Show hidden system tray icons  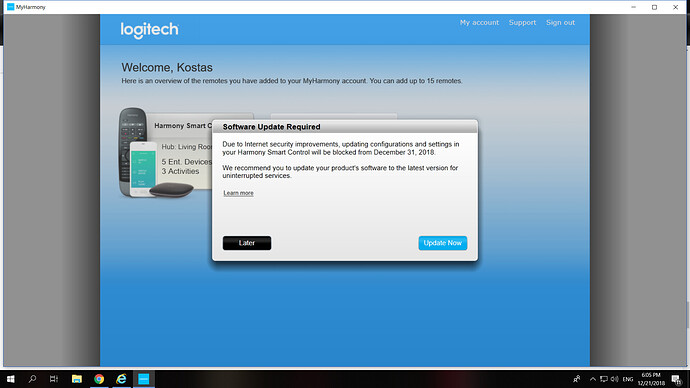[593, 379]
